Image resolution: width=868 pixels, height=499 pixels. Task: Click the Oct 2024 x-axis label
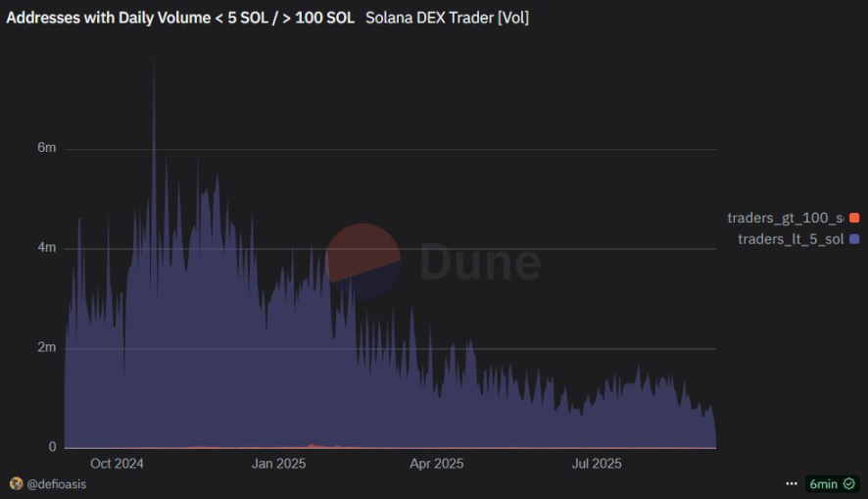coord(117,464)
